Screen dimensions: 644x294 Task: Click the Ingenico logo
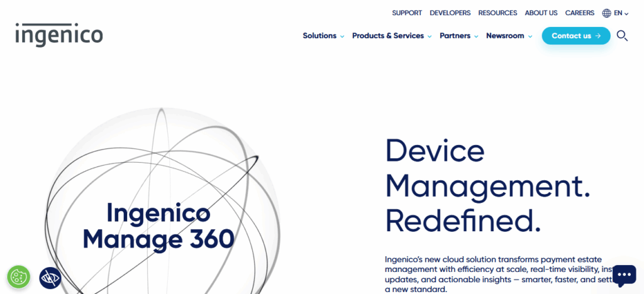(x=59, y=35)
